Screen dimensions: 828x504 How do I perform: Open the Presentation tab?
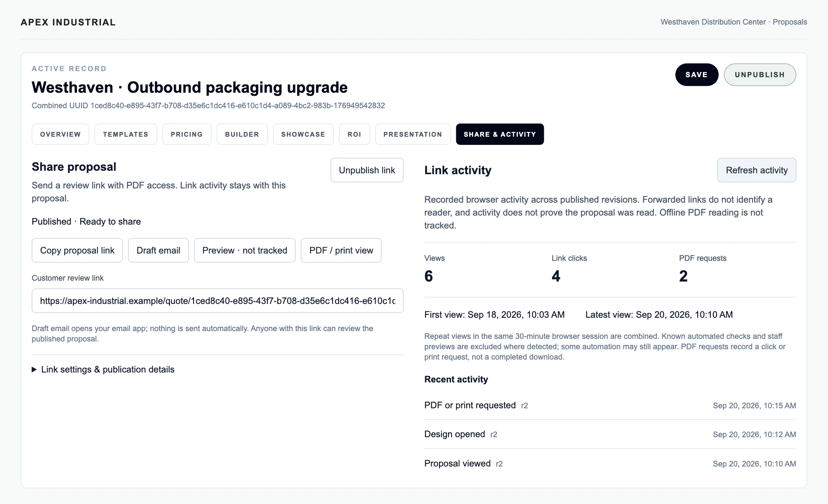point(413,134)
